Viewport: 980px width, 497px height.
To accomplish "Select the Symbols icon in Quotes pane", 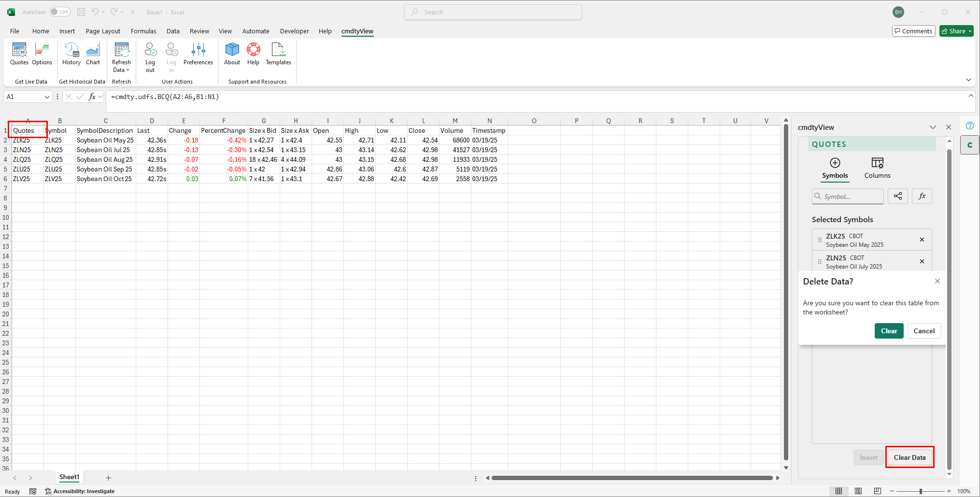I will pyautogui.click(x=835, y=168).
